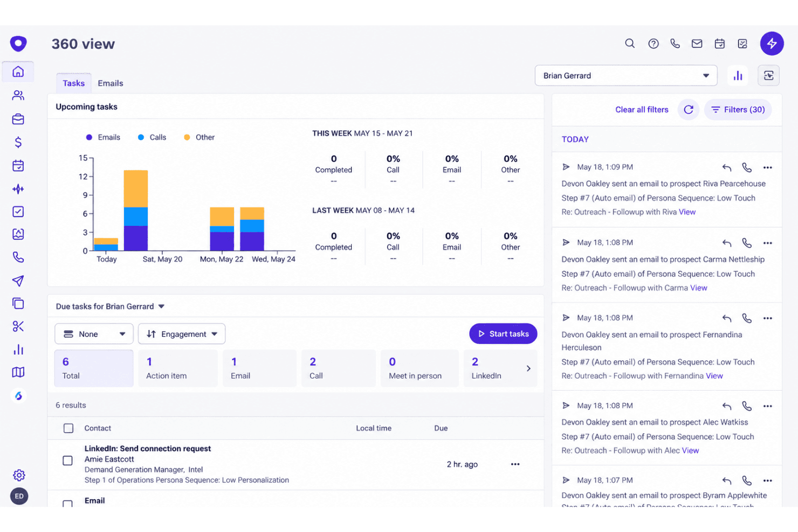Click the Emails legend dot in chart
This screenshot has width=798, height=532.
(89, 137)
